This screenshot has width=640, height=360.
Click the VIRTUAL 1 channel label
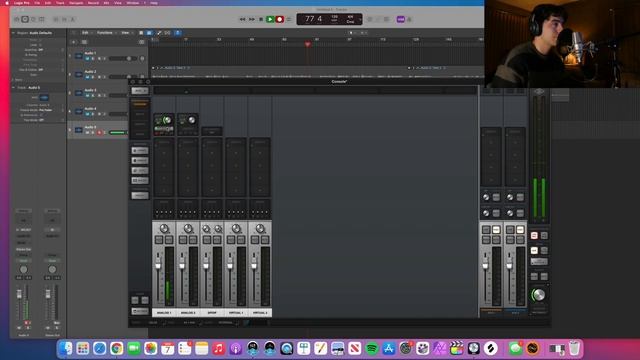236,313
